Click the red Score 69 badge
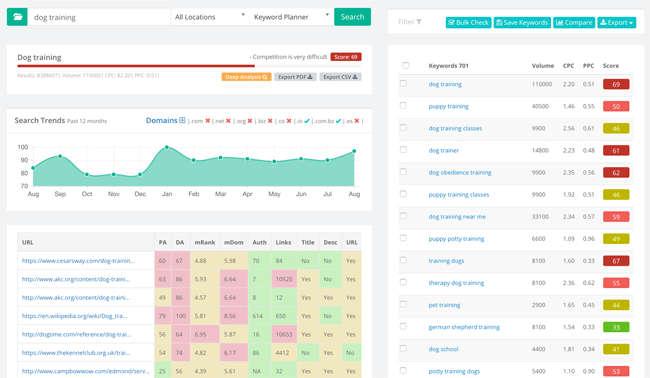The width and height of the screenshot is (650, 378). pyautogui.click(x=346, y=57)
